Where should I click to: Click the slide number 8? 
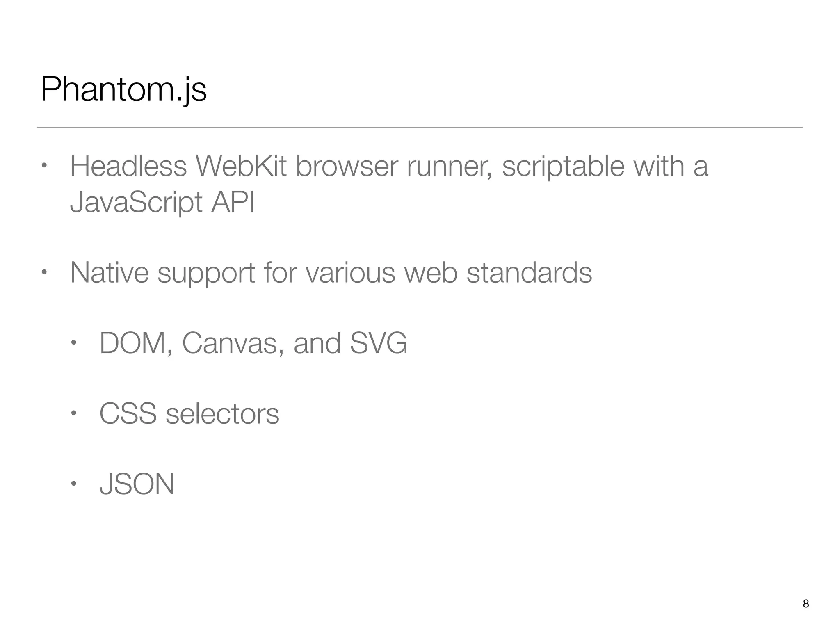(806, 603)
